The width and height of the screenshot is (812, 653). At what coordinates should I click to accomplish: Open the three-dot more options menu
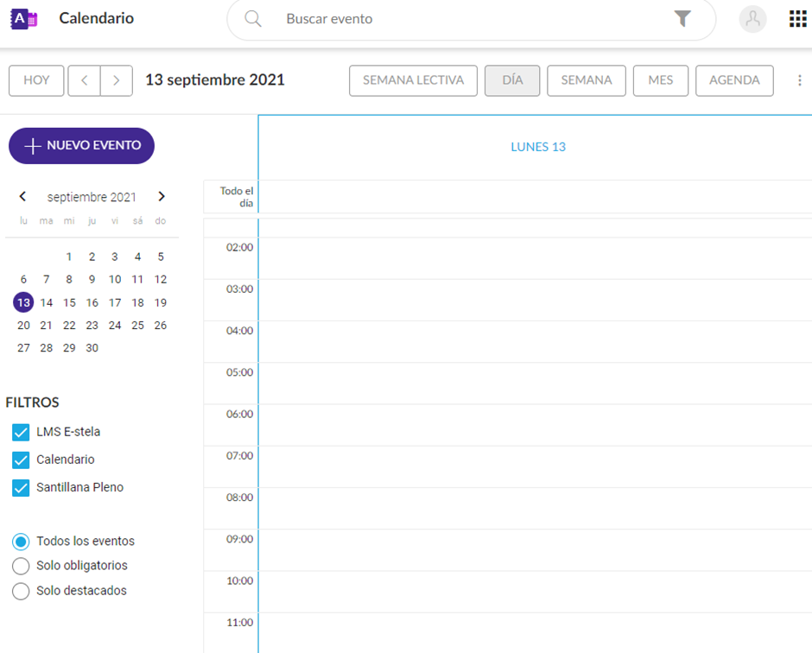(799, 80)
